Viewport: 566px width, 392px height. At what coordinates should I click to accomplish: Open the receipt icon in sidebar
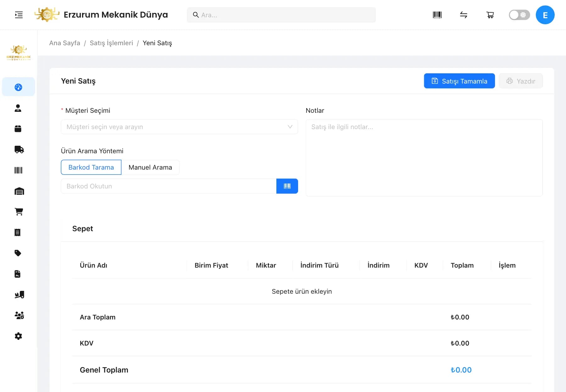tap(18, 232)
